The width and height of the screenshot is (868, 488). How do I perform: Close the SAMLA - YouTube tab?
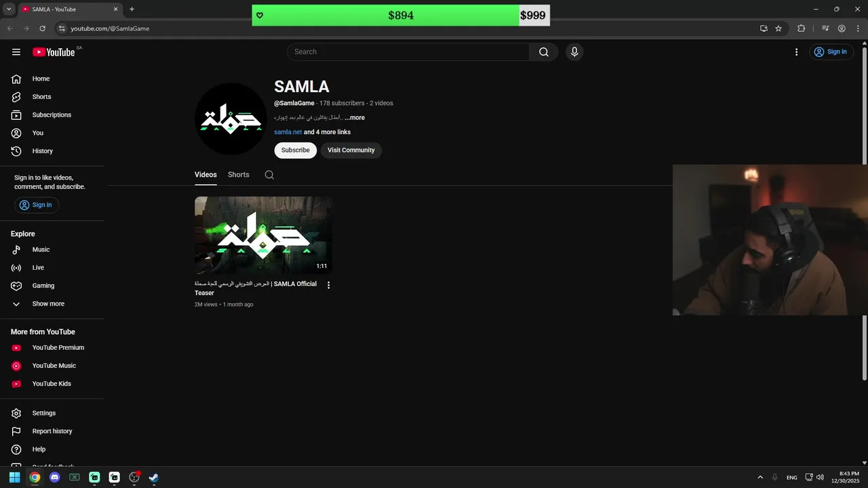pos(116,9)
